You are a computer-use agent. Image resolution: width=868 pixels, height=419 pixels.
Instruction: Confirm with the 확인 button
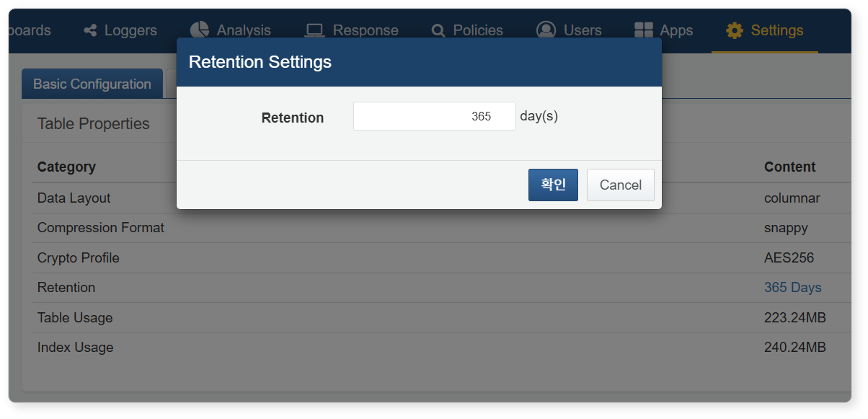tap(553, 185)
